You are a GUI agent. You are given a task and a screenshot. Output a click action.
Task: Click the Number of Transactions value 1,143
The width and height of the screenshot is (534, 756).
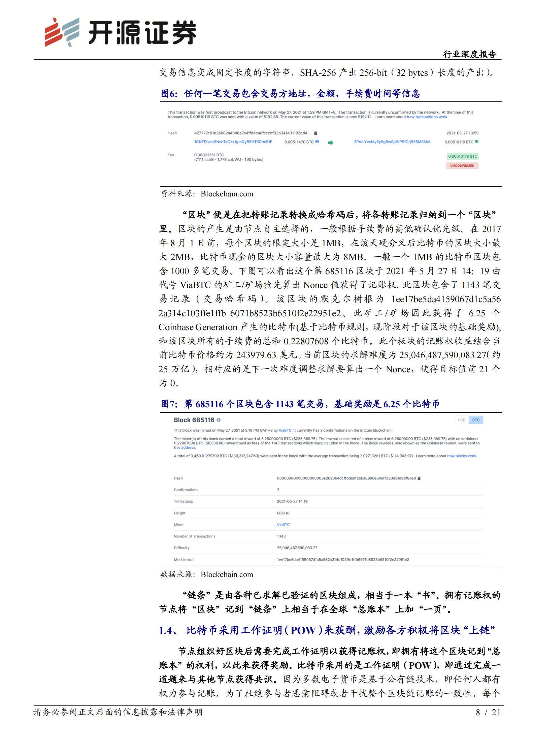[x=281, y=536]
